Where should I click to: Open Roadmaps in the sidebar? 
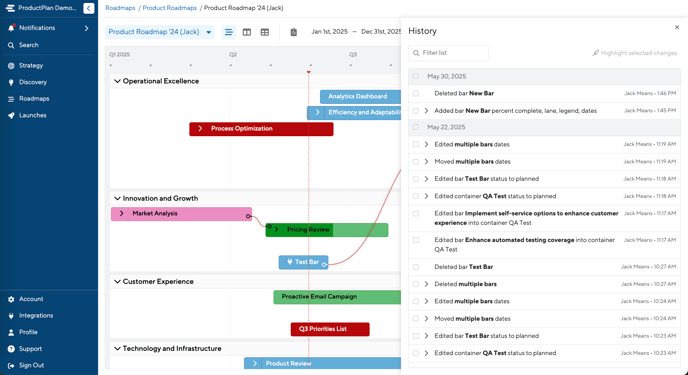pyautogui.click(x=34, y=99)
